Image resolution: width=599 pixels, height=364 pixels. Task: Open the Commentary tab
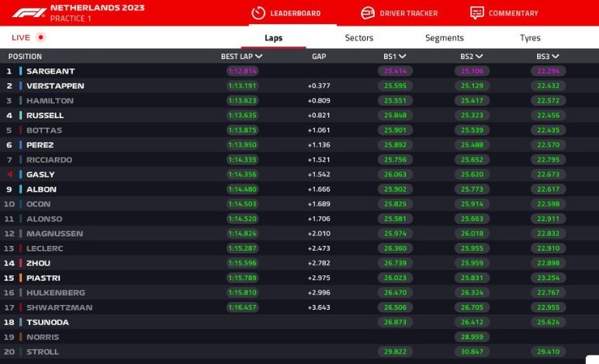click(x=504, y=13)
